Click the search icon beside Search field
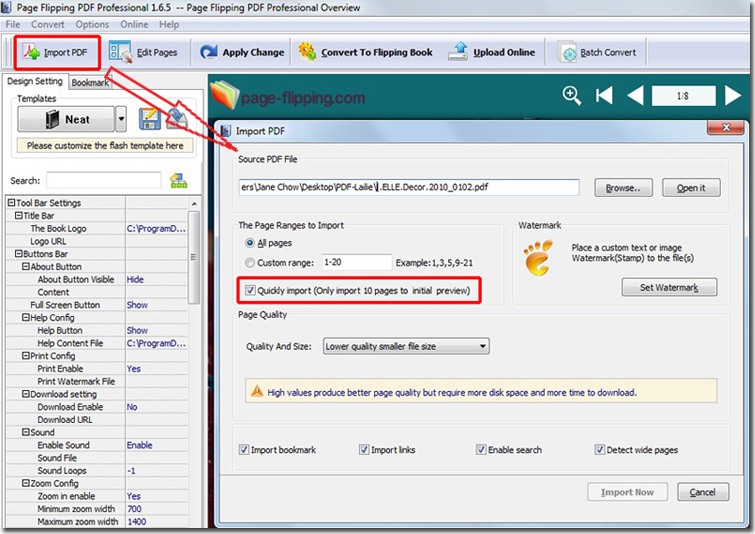The image size is (755, 534). point(179,181)
